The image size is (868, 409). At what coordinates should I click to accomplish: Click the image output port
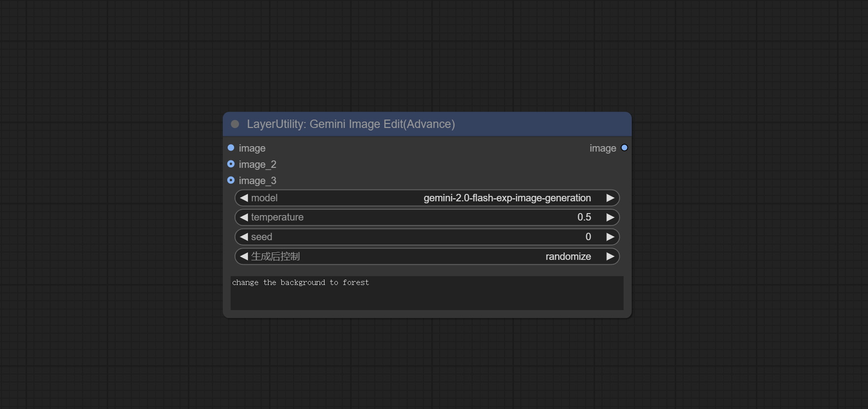tap(624, 148)
